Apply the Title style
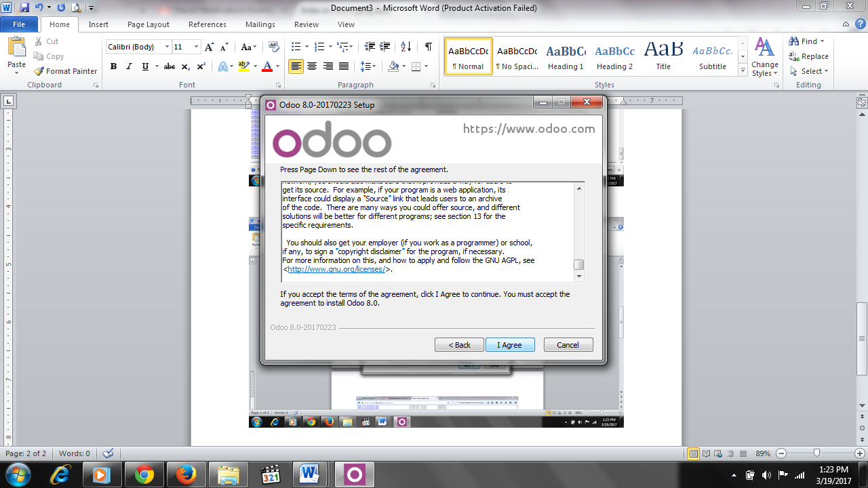The width and height of the screenshot is (868, 488). point(663,56)
